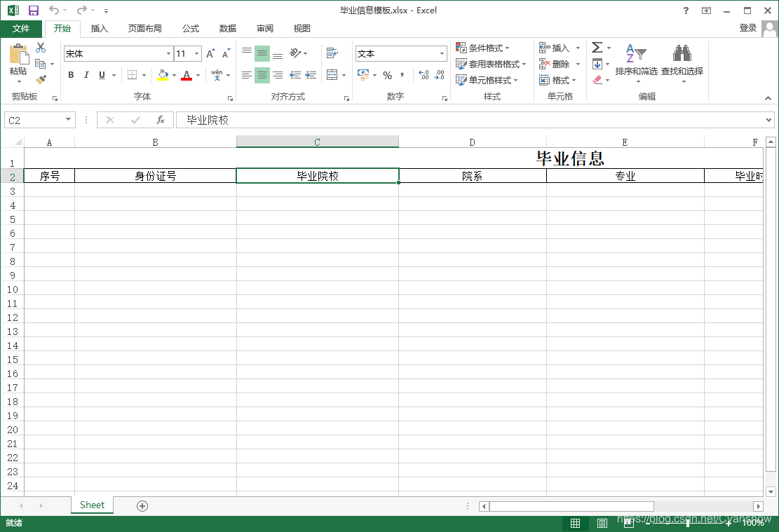Open the 文件 File tab
Image resolution: width=779 pixels, height=532 pixels.
21,28
